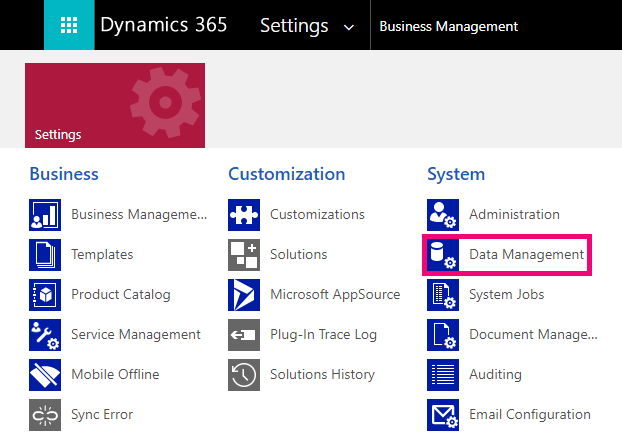Click the Solutions History clock icon

click(x=244, y=375)
